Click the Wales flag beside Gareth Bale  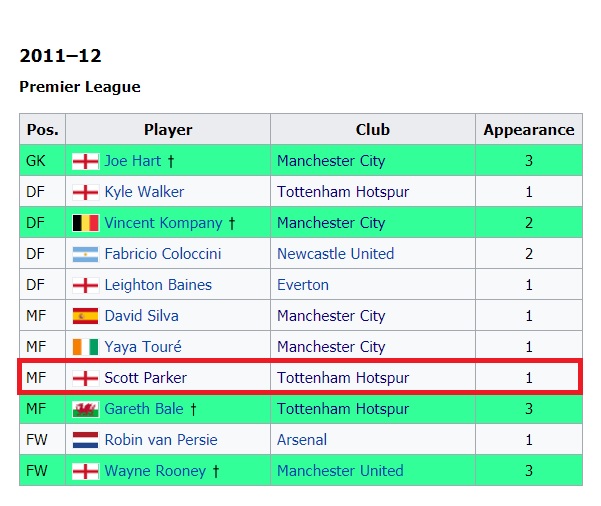[85, 409]
